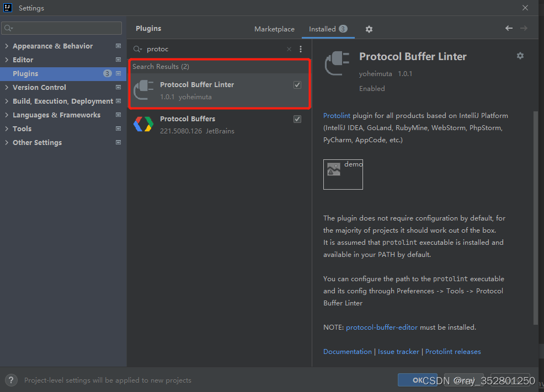This screenshot has height=392, width=544.
Task: Switch to the Installed tab
Action: [x=328, y=29]
